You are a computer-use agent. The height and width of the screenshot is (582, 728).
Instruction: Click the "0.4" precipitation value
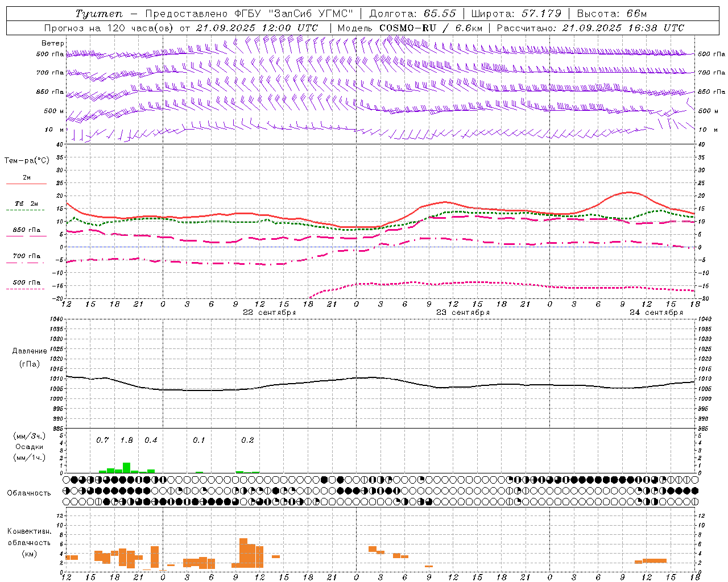[x=151, y=440]
